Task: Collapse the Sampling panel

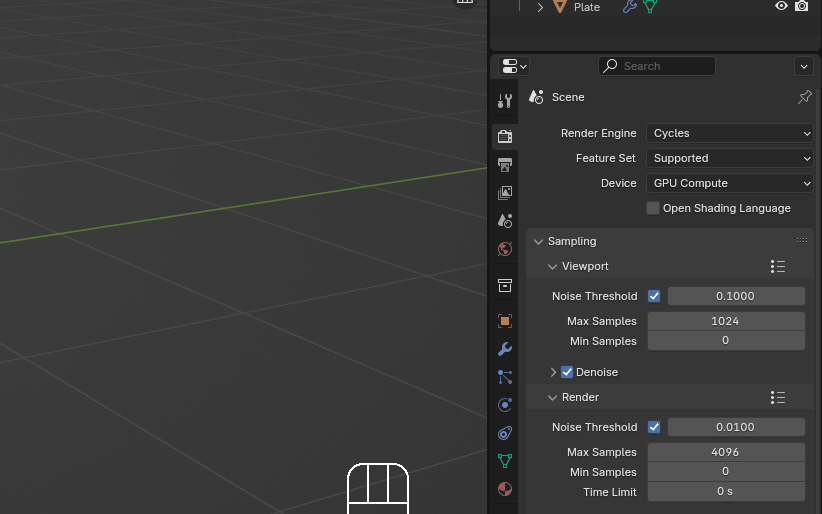Action: [x=539, y=241]
